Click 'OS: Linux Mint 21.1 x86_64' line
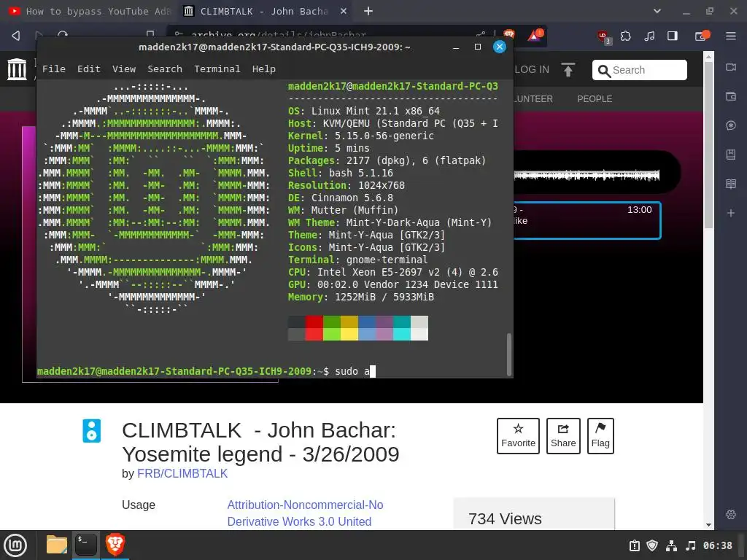Image resolution: width=747 pixels, height=560 pixels. 364,111
